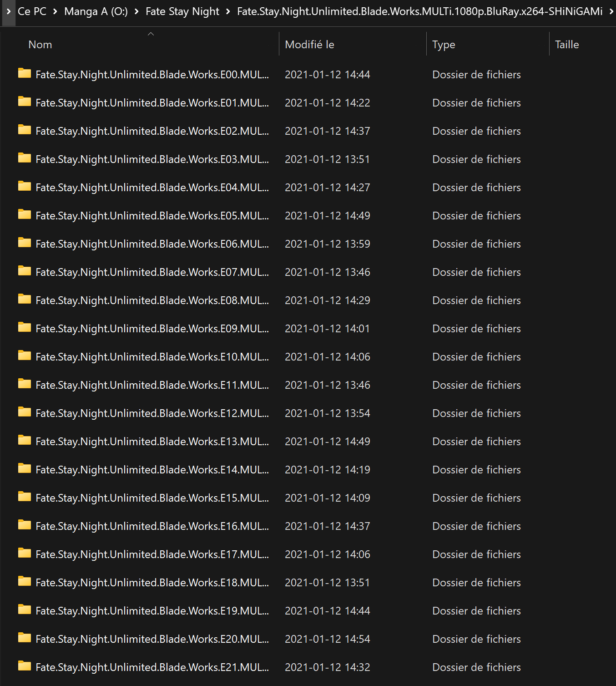Screen dimensions: 616x686
Task: Select the E18 folder icon
Action: (x=25, y=581)
